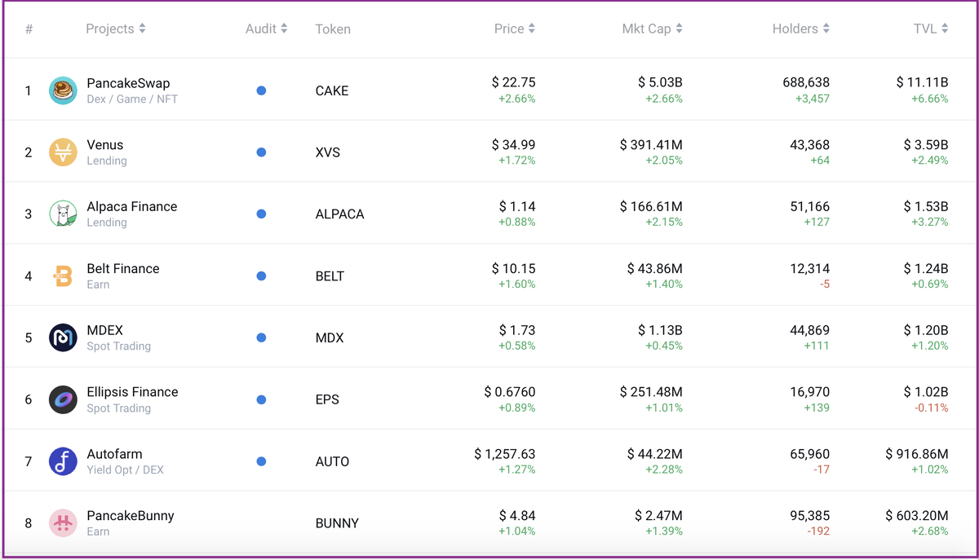979x560 pixels.
Task: Click the 43,368 holders count
Action: click(x=810, y=144)
